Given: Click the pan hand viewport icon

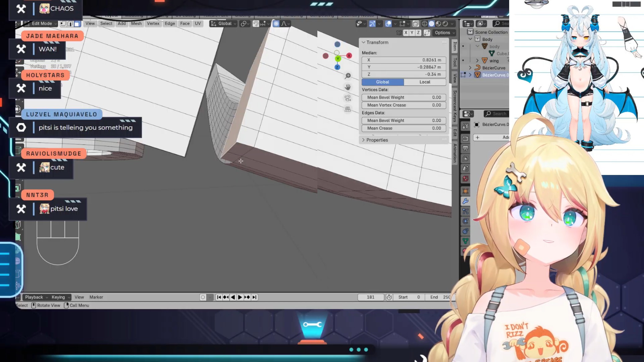Looking at the screenshot, I should (348, 87).
